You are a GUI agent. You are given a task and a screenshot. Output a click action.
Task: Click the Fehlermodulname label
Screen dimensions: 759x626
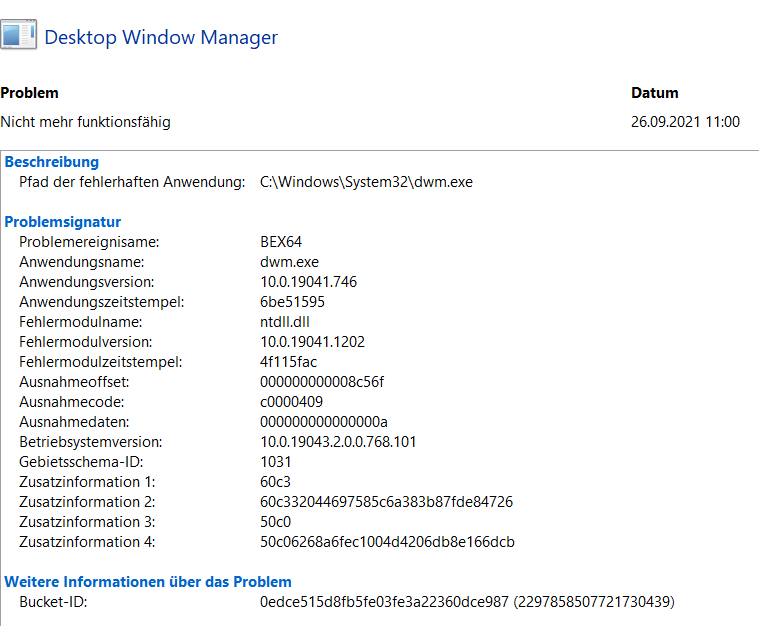pyautogui.click(x=81, y=322)
